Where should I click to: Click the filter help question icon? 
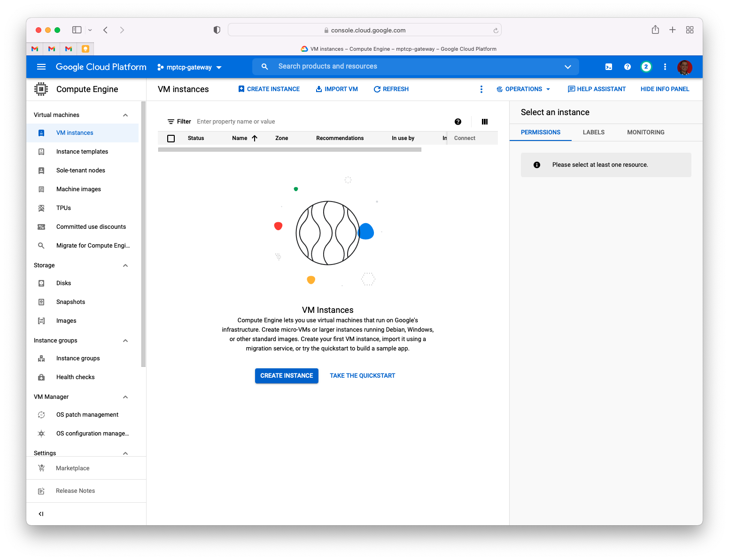pos(458,122)
